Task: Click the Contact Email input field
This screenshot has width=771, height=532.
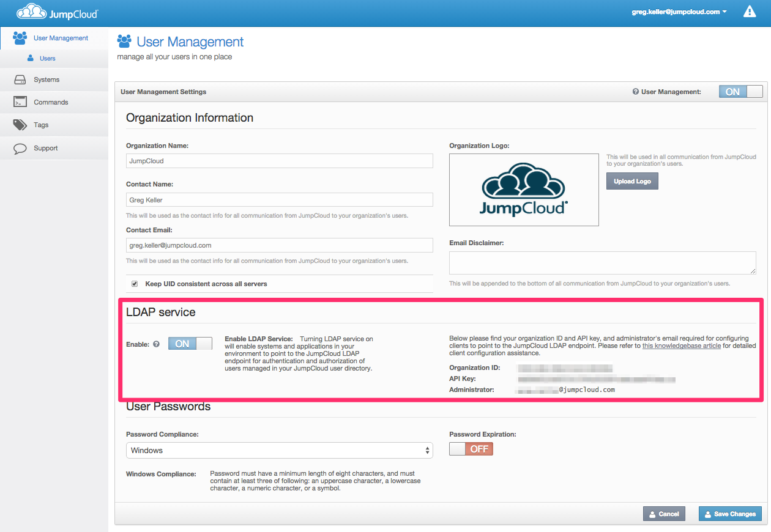Action: coord(280,245)
